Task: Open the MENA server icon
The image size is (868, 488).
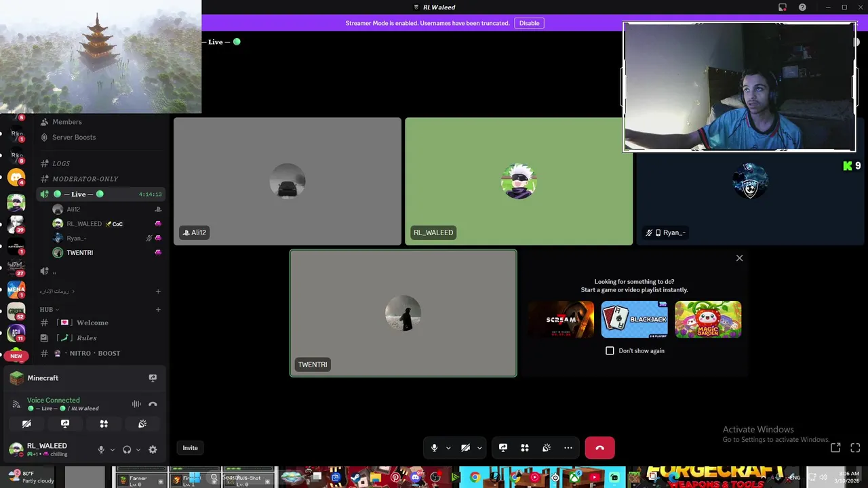Action: click(x=16, y=289)
